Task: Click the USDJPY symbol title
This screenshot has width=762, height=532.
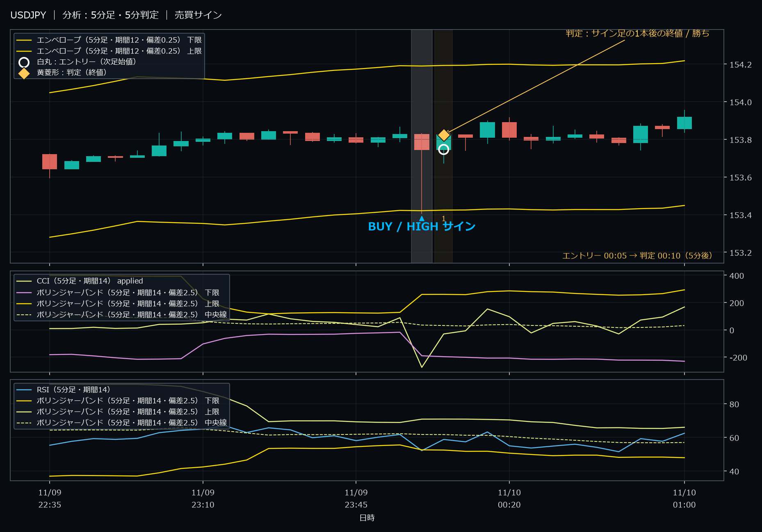Action: 28,15
